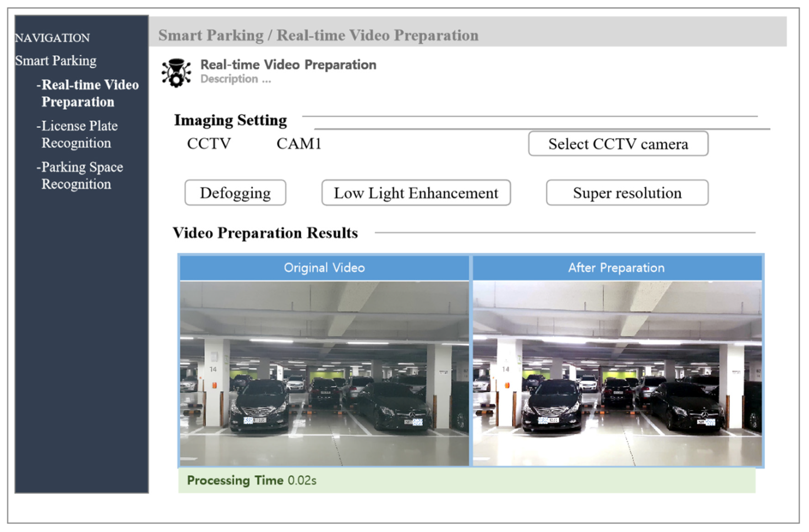Viewport: 809px width, 532px height.
Task: Click the CCTV label in Imaging Setting
Action: pos(209,144)
